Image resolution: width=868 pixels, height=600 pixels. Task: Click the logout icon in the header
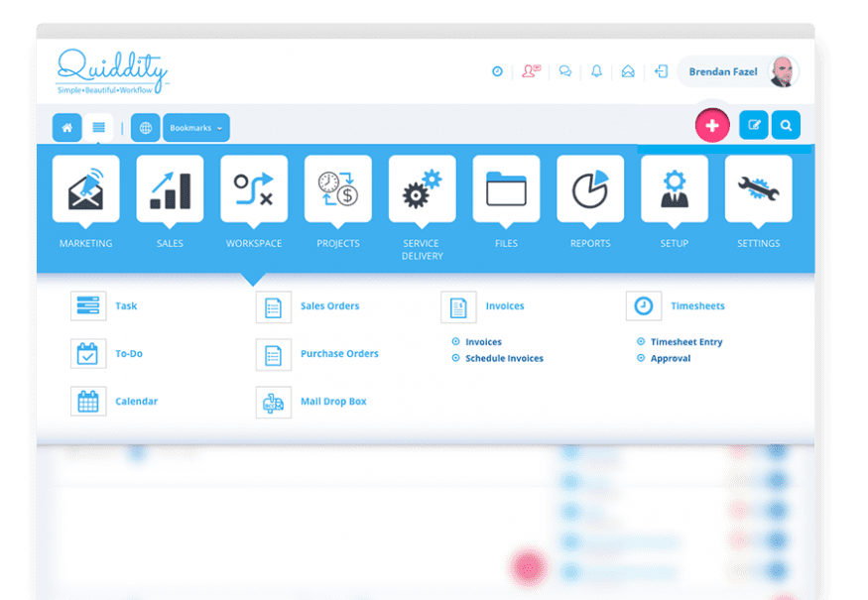[663, 71]
